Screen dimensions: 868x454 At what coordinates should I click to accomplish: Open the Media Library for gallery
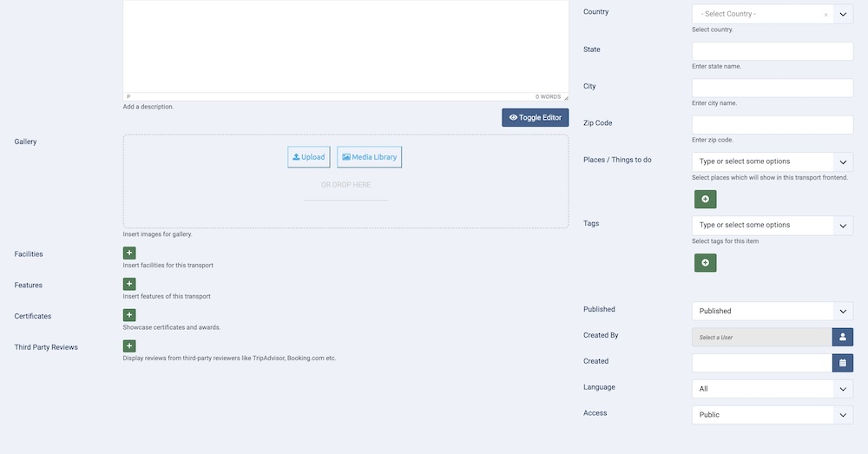point(369,157)
